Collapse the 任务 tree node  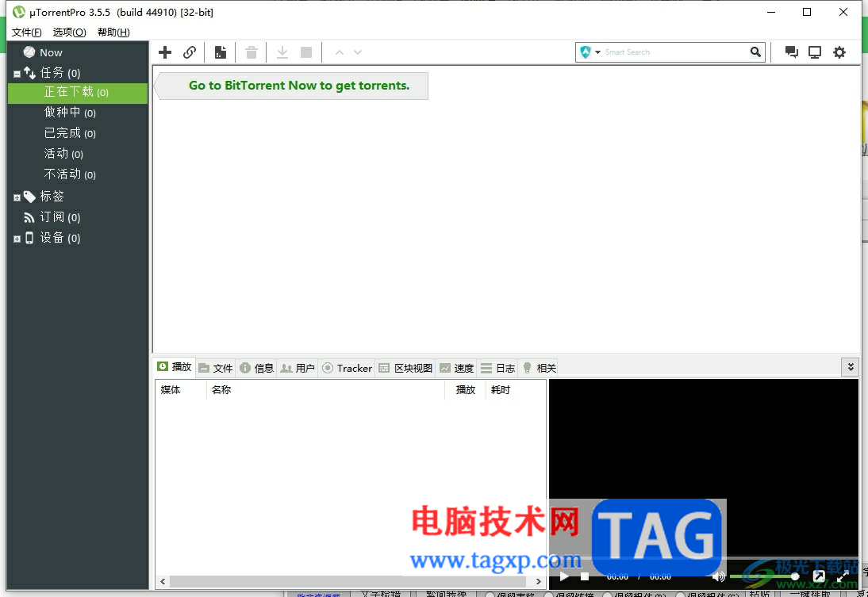pos(17,74)
